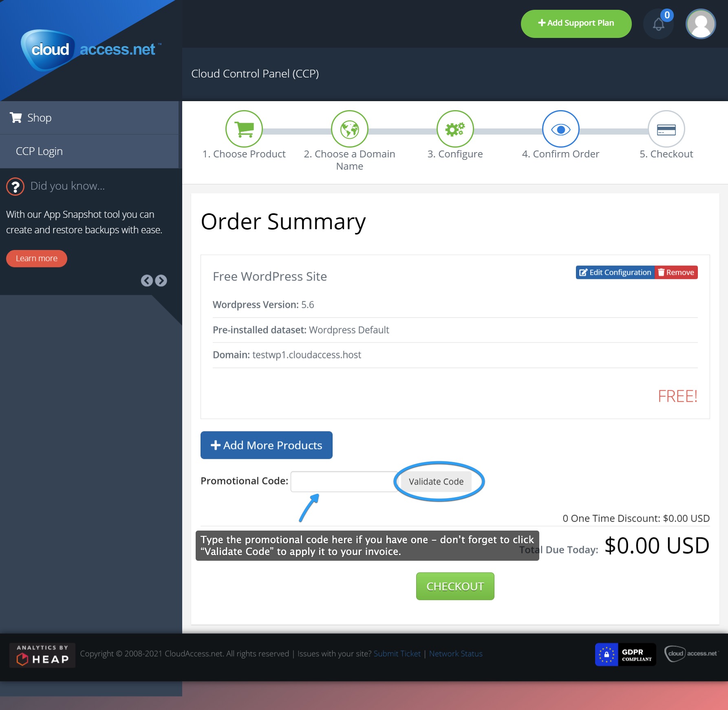Image resolution: width=728 pixels, height=710 pixels.
Task: Open the Submit Ticket link
Action: 397,654
